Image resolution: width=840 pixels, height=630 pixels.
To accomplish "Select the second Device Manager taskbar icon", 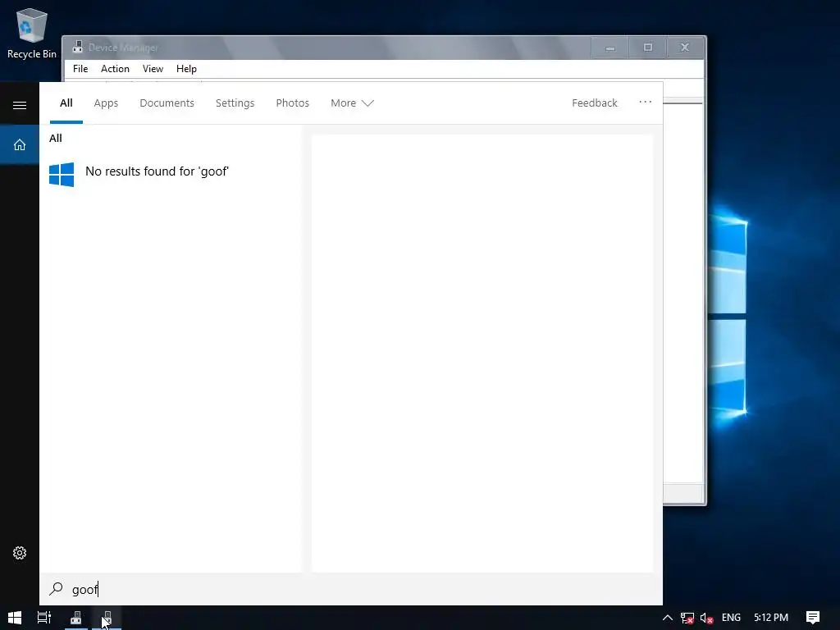I will [x=107, y=618].
